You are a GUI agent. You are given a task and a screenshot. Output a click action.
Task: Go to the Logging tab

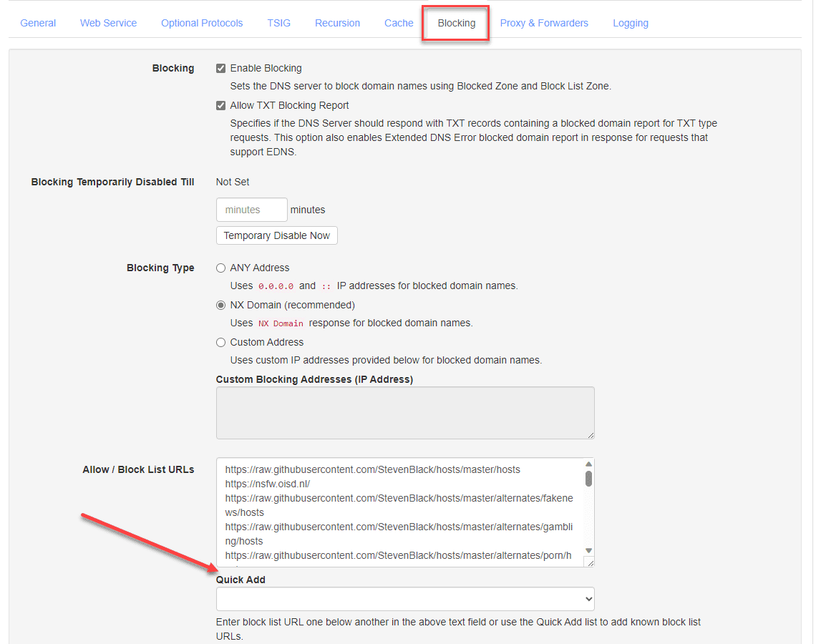[630, 23]
